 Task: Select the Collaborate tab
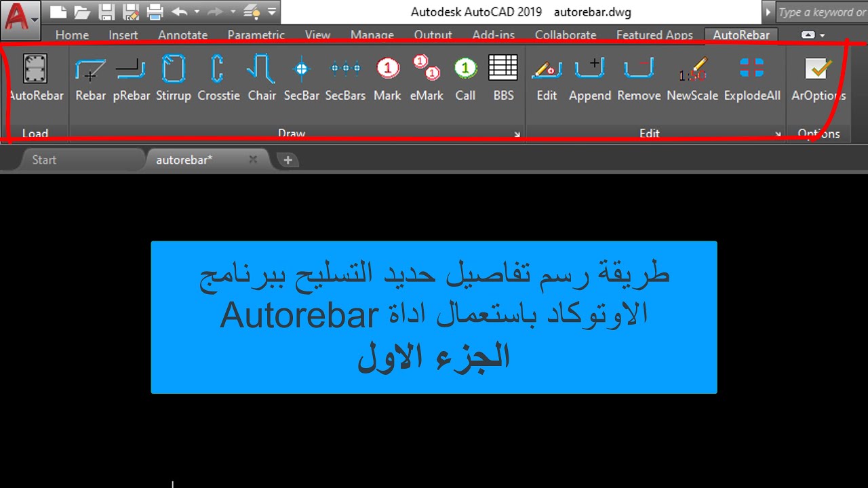coord(566,35)
